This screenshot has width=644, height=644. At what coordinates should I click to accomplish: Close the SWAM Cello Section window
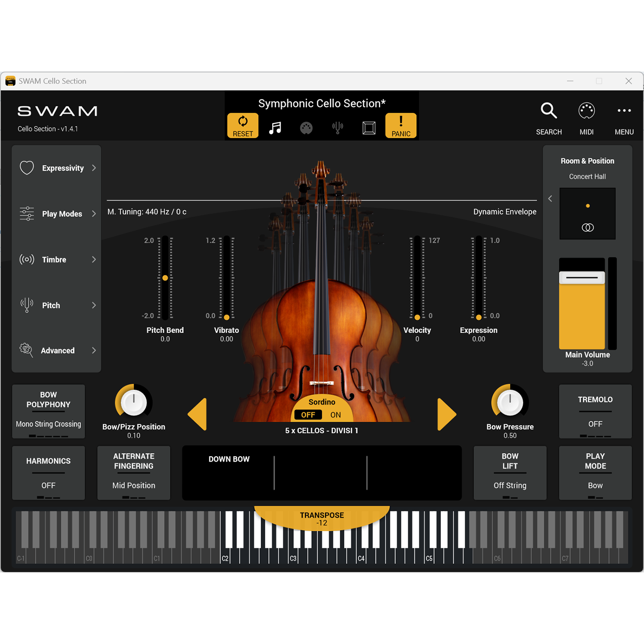(x=628, y=81)
